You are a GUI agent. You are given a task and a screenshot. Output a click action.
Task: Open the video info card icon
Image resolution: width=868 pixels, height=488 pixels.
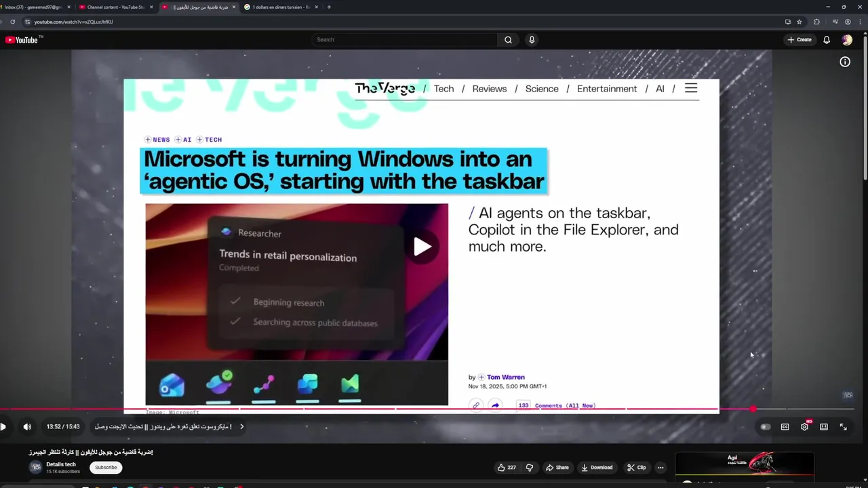[x=845, y=62]
